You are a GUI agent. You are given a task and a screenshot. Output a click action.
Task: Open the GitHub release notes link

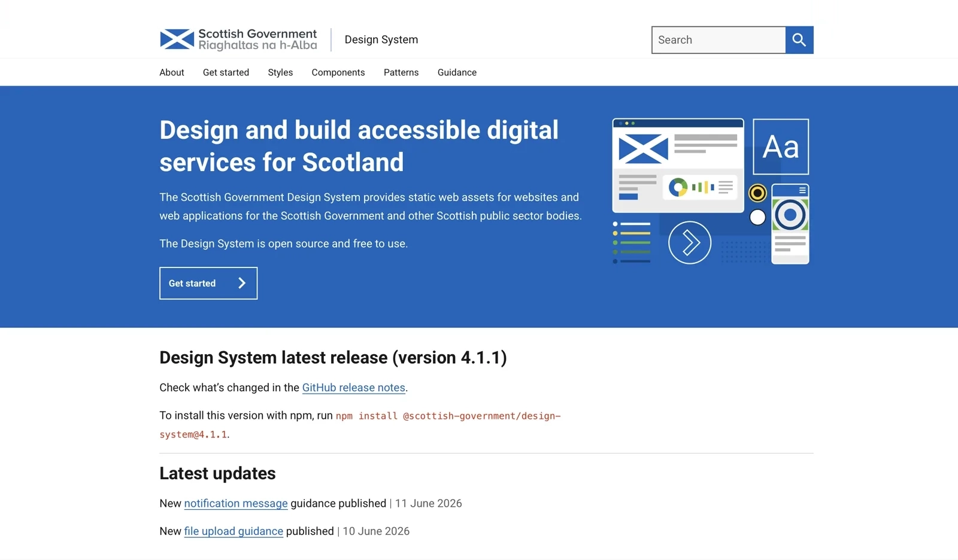tap(354, 388)
